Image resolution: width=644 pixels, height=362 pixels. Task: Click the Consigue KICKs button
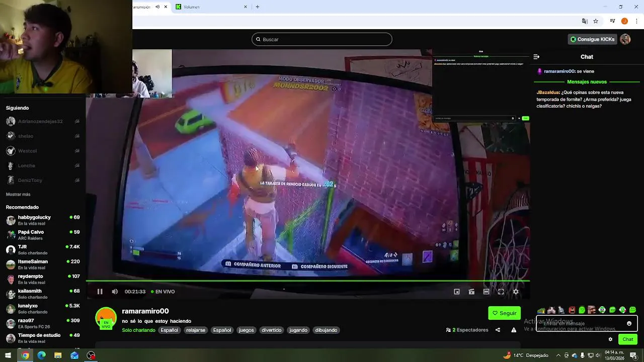pos(592,39)
